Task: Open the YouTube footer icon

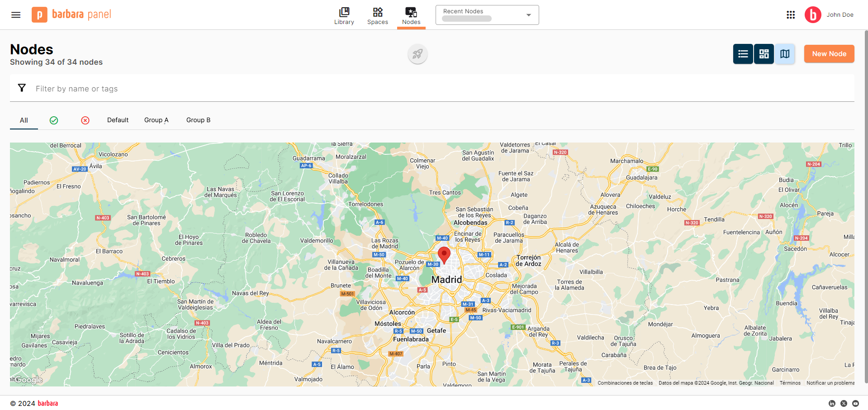Action: point(855,403)
